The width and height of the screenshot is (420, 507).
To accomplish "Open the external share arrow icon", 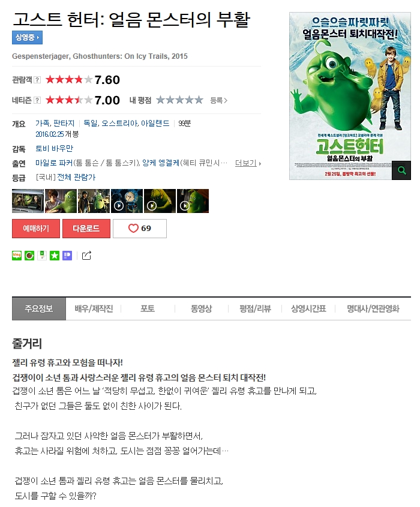I will point(86,256).
